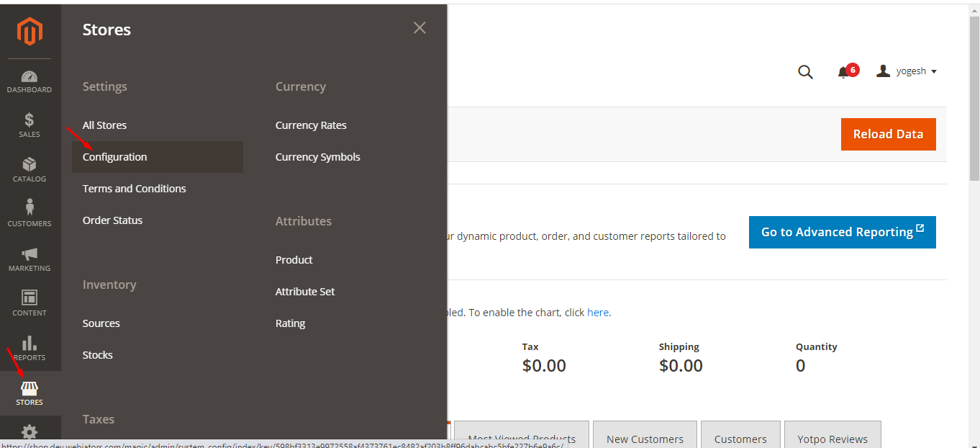Open the admin search magnifier
The height and width of the screenshot is (448, 980).
click(805, 71)
